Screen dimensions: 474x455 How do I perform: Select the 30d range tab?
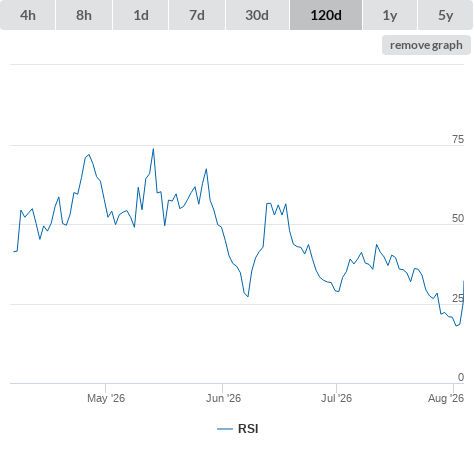tap(257, 15)
